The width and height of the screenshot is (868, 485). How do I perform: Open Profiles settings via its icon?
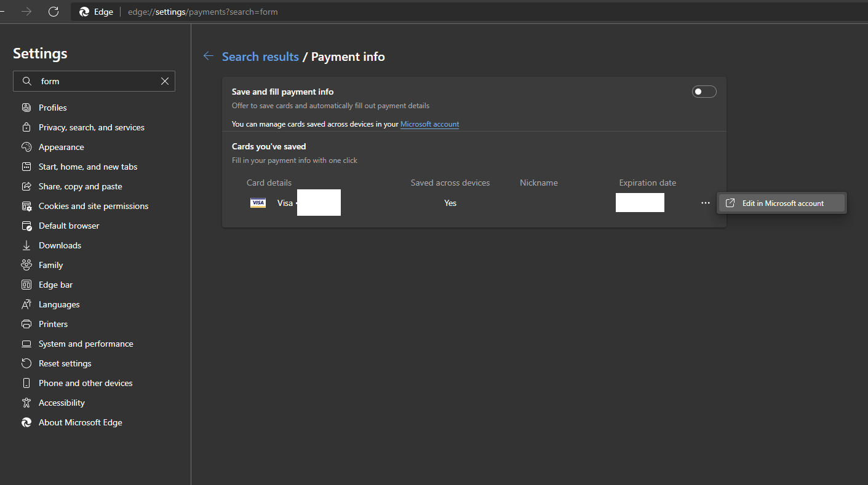pos(26,107)
